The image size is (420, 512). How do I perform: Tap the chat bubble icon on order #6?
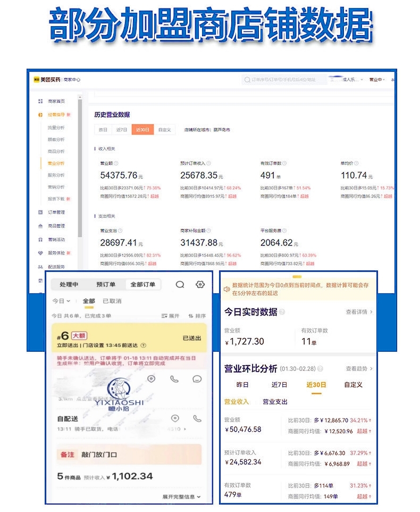[197, 379]
